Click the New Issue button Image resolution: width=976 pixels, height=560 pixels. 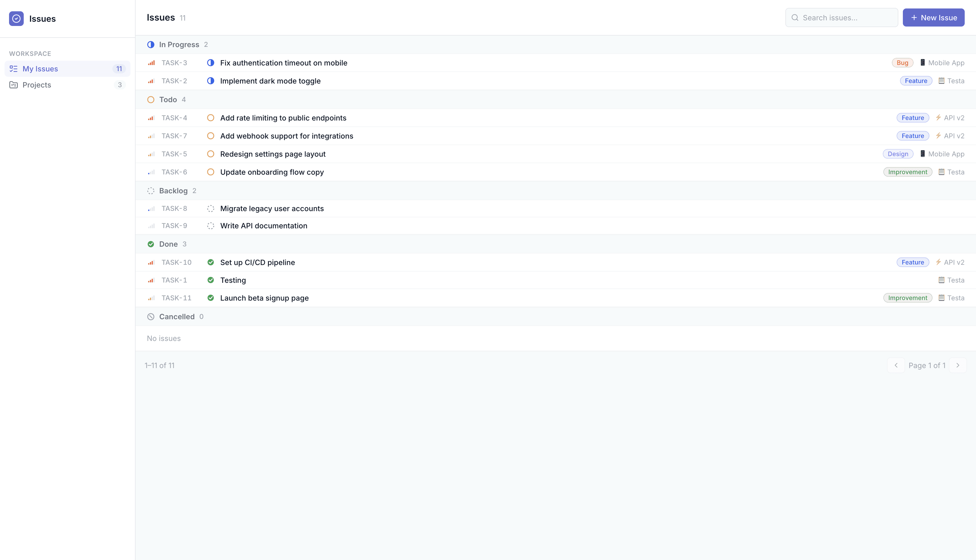[x=933, y=18]
